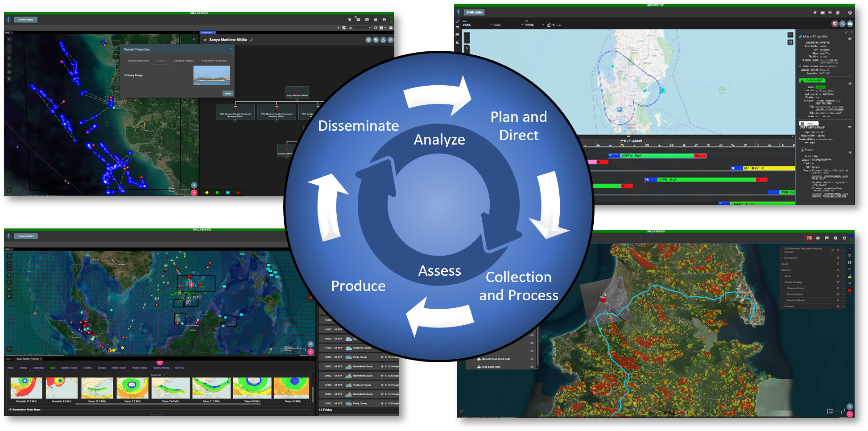Open settings gear beside the WX dropdown
Viewport: 868px width, 431px height.
pyautogui.click(x=391, y=28)
